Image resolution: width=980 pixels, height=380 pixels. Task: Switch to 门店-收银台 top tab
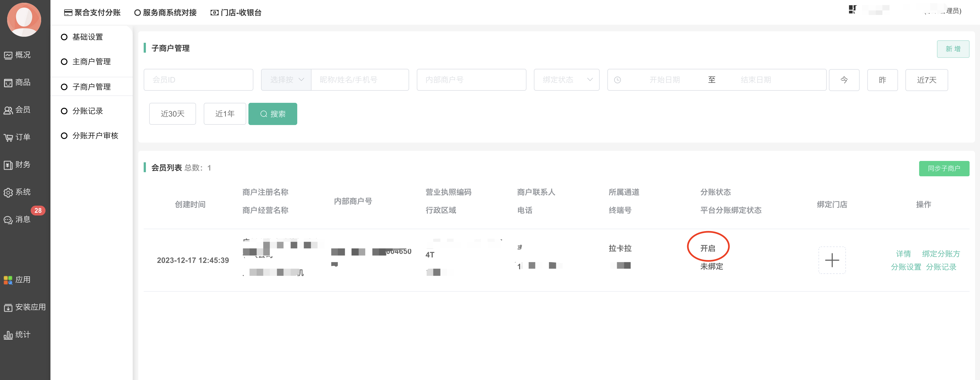pyautogui.click(x=236, y=13)
